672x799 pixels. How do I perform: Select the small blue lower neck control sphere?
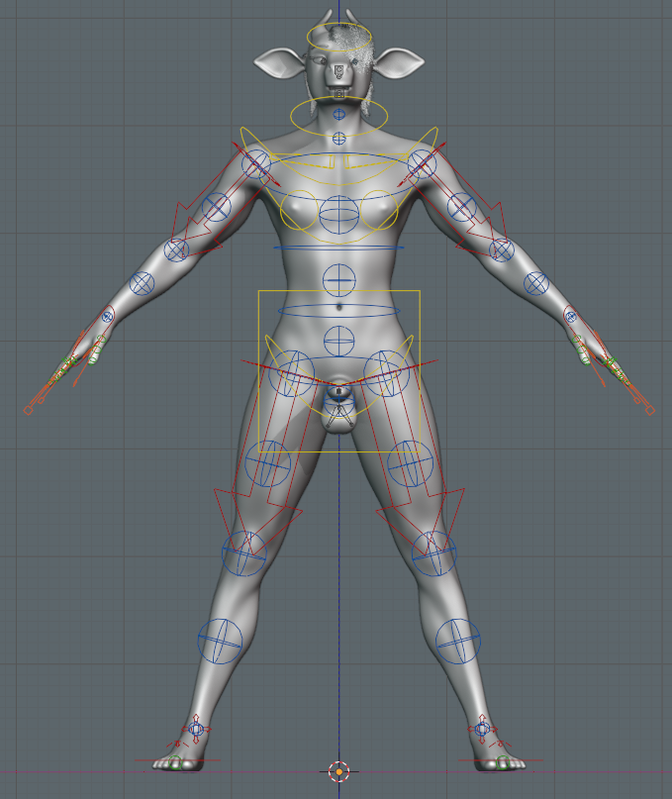[x=339, y=138]
